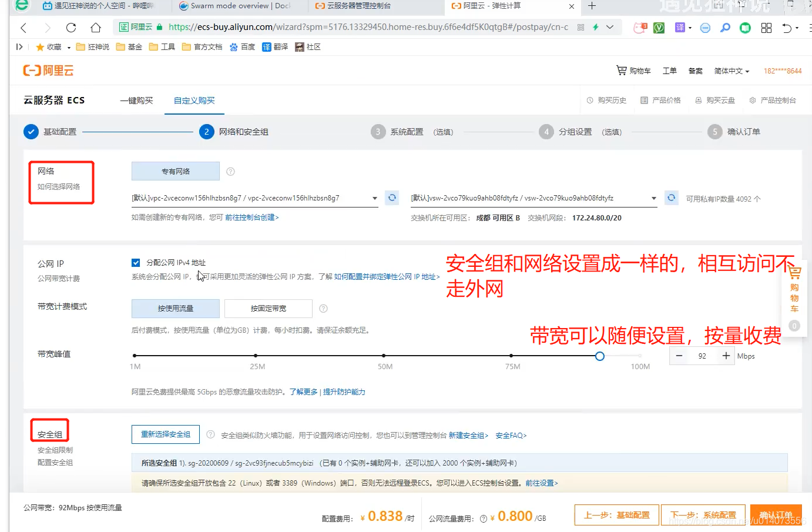
Task: Refresh the vswitch list
Action: point(671,198)
